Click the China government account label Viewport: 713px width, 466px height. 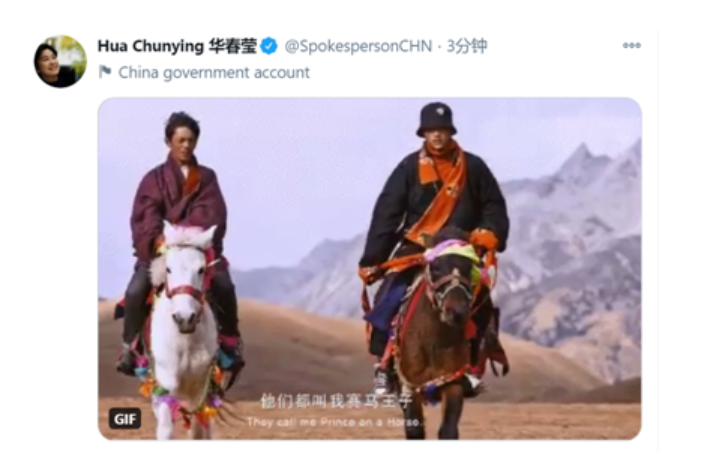tap(214, 72)
